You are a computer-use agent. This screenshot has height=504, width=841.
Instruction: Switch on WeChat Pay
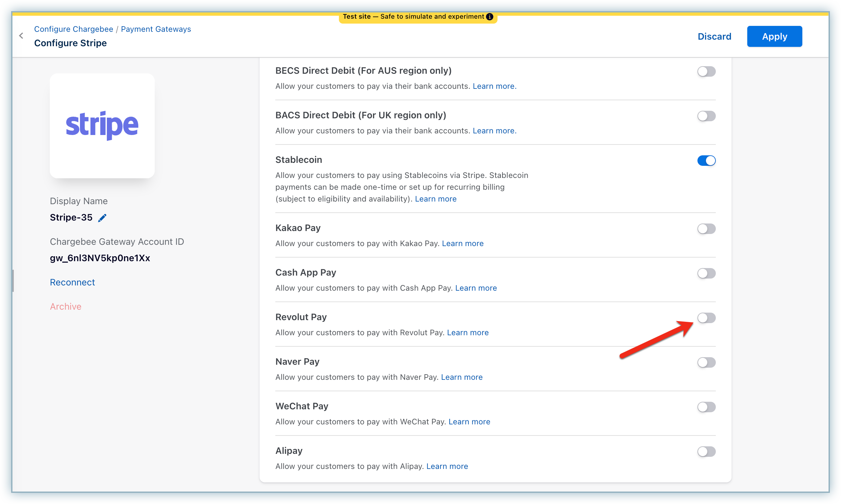[706, 407]
